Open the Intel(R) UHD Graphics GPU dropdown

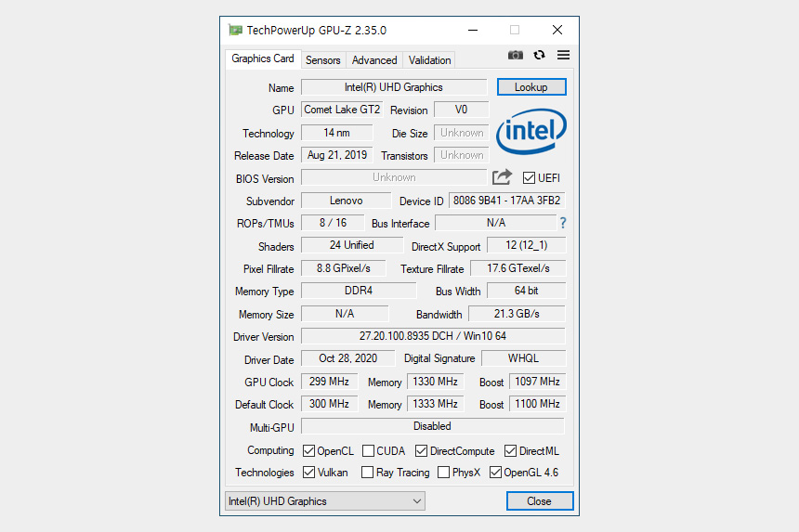(325, 501)
